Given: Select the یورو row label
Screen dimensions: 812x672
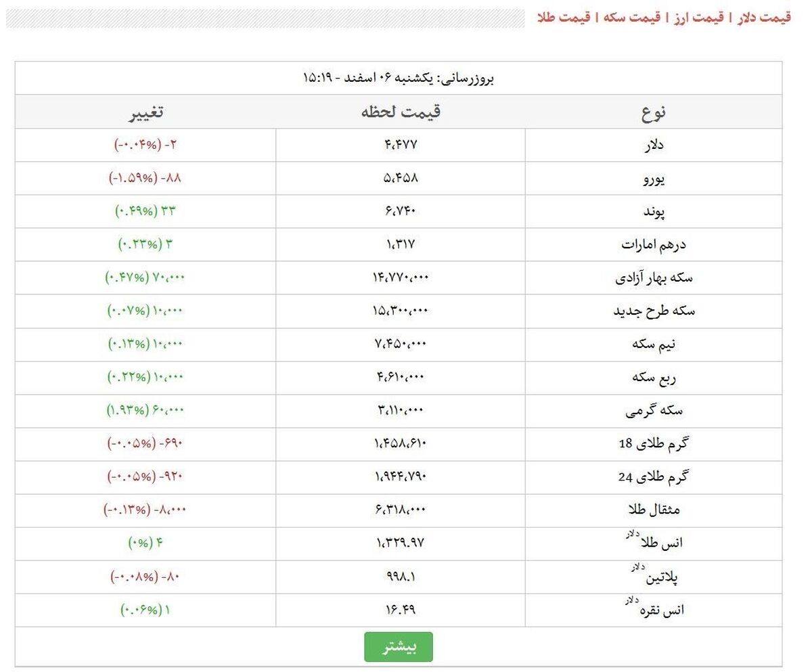Looking at the screenshot, I should (x=654, y=178).
